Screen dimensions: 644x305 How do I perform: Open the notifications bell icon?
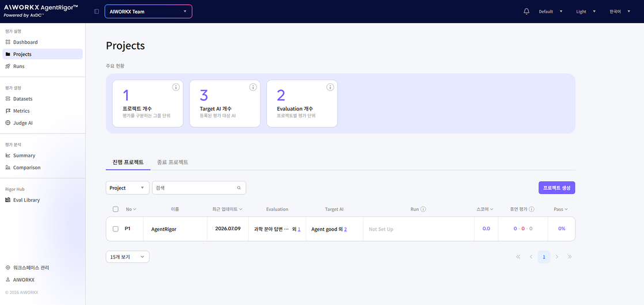(526, 12)
